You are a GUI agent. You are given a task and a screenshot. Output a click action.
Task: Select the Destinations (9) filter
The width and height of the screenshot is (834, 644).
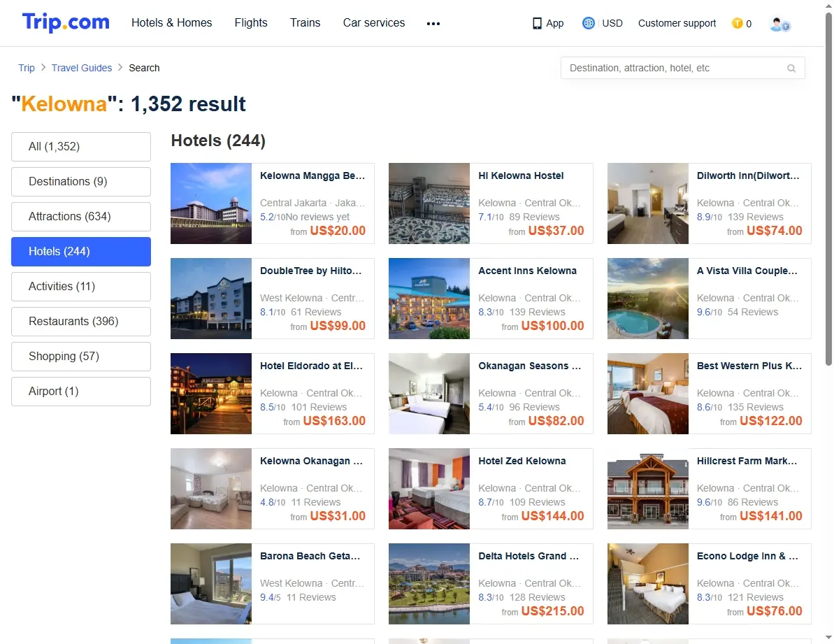(81, 182)
